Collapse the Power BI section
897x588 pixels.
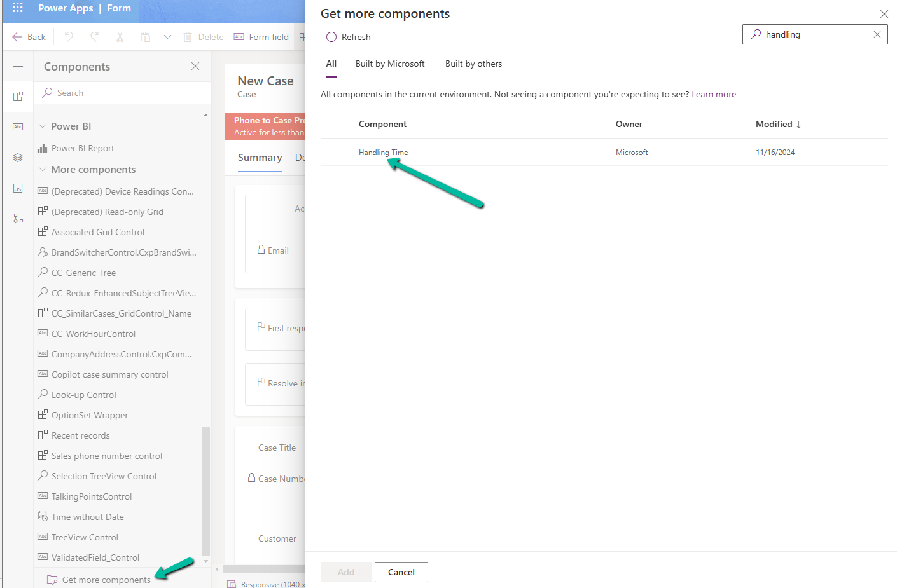43,126
